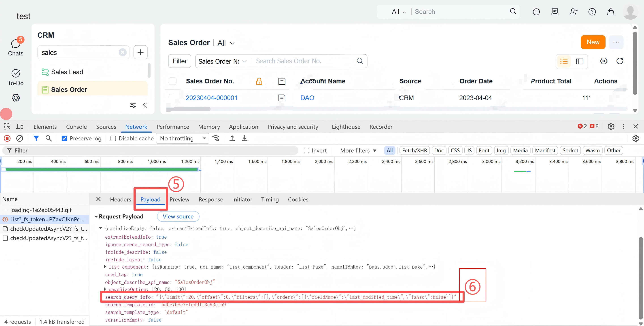Image resolution: width=644 pixels, height=326 pixels.
Task: Click the clear network log icon
Action: (19, 138)
